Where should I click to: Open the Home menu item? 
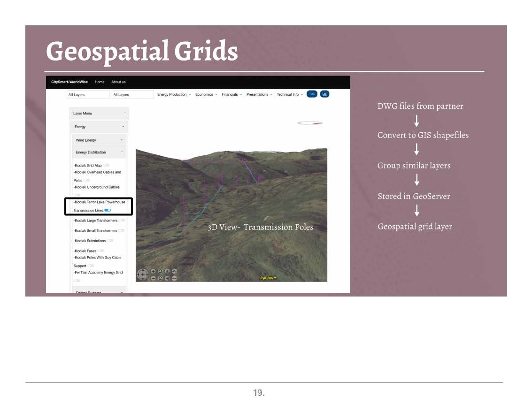100,82
